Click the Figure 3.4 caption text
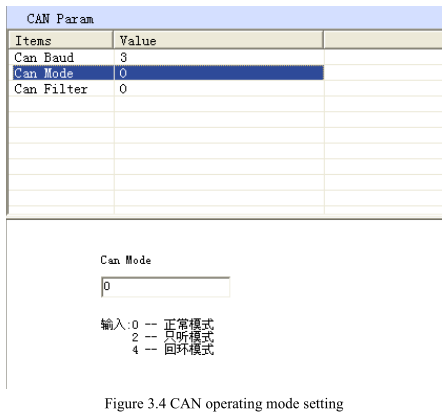 click(x=224, y=404)
